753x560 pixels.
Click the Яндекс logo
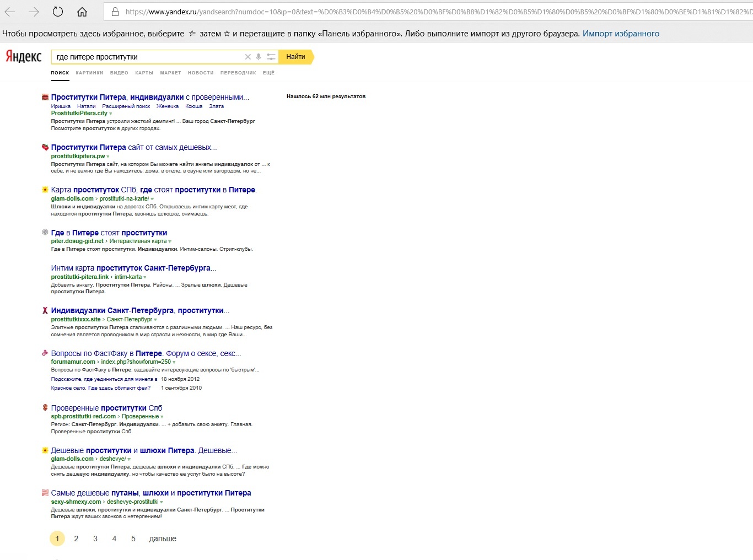click(24, 56)
